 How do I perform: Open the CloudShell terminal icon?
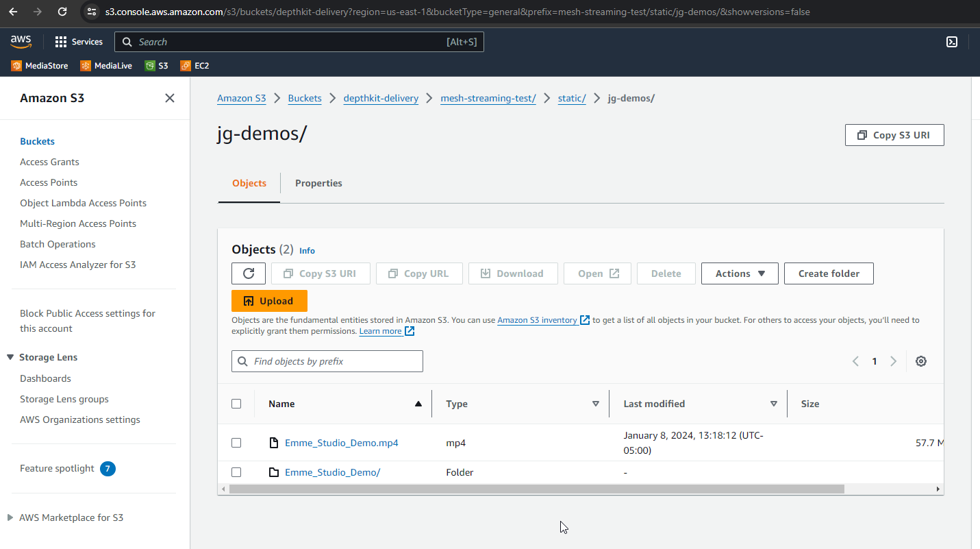click(x=951, y=42)
